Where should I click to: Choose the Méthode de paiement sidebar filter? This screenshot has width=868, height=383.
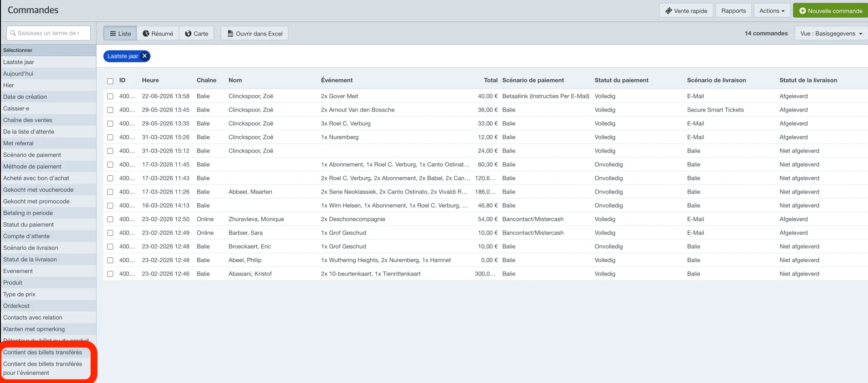click(48, 166)
